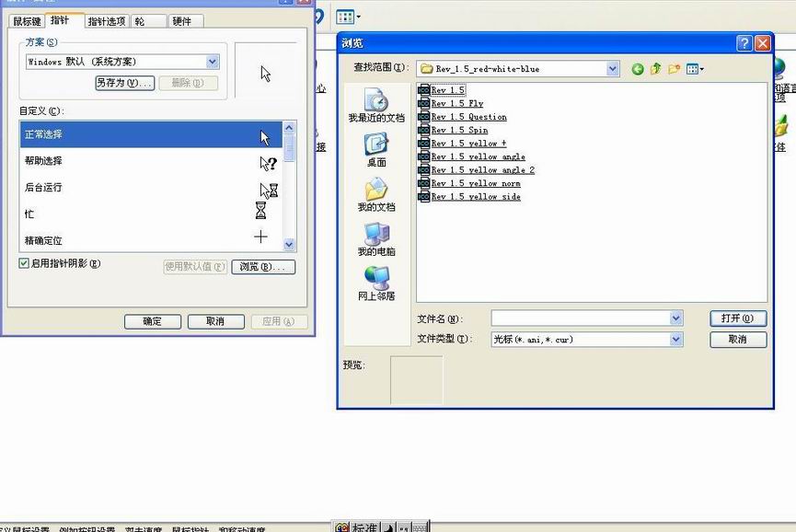This screenshot has height=532, width=796.
Task: Select the 后台运行 pointer row
Action: pos(151,188)
